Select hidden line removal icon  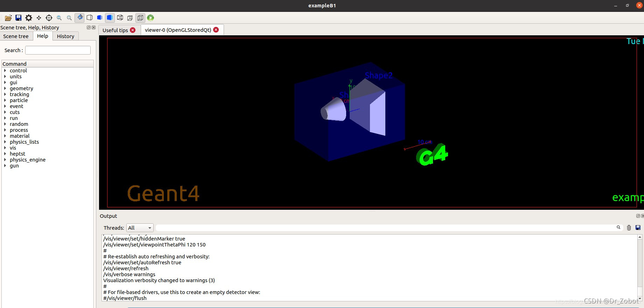tap(90, 18)
